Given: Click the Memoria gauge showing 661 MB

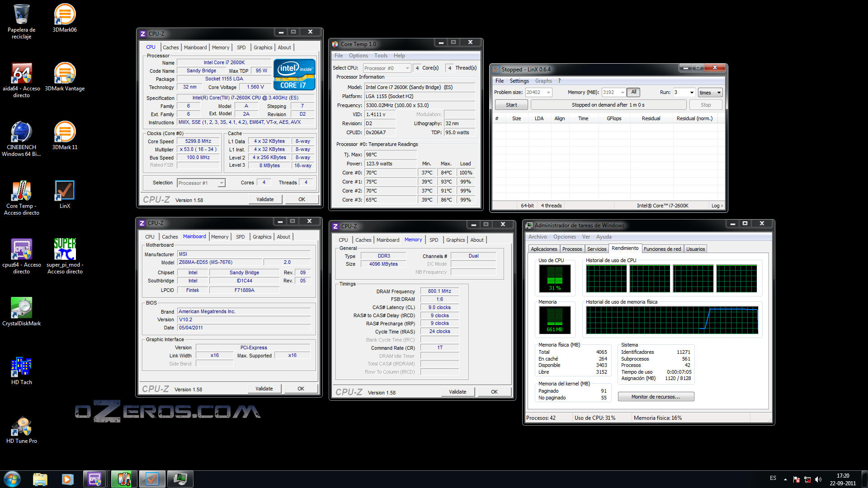Looking at the screenshot, I should pos(555,320).
